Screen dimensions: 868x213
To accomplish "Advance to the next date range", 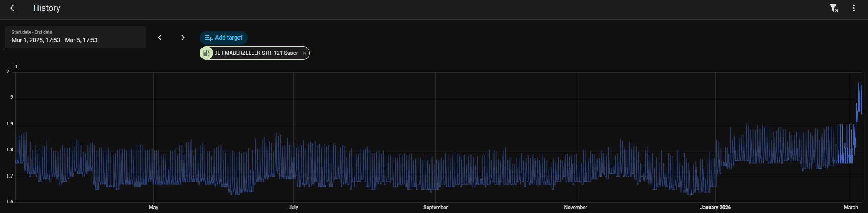I will 183,38.
